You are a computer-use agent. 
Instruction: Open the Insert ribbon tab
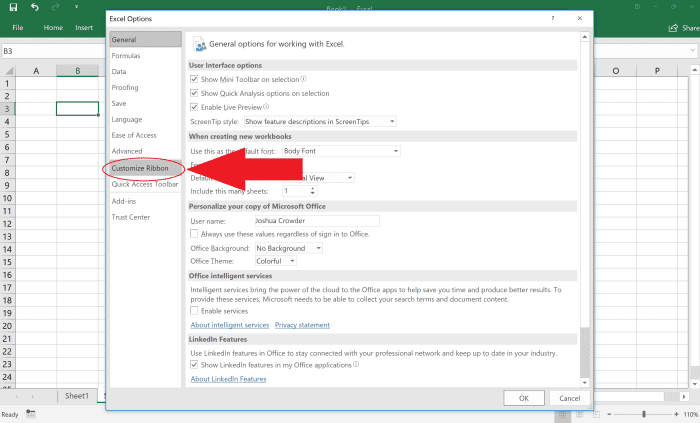[x=84, y=28]
